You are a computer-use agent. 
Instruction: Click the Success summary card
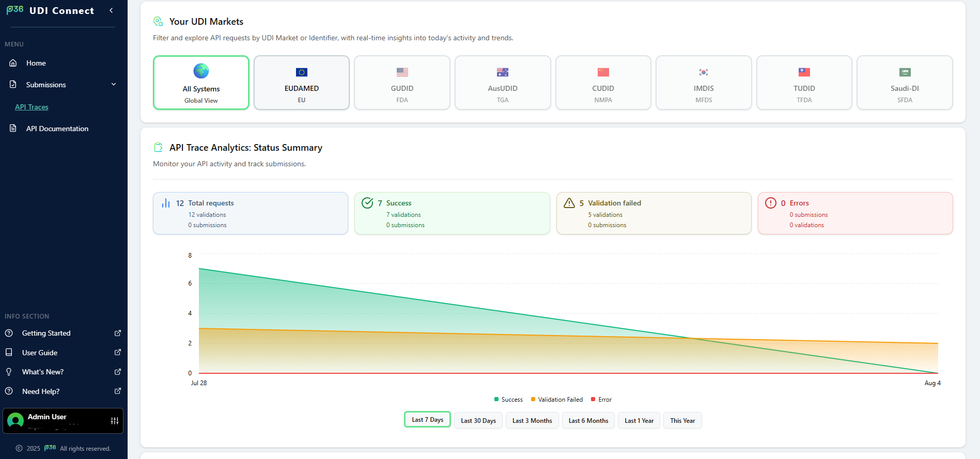coord(452,213)
